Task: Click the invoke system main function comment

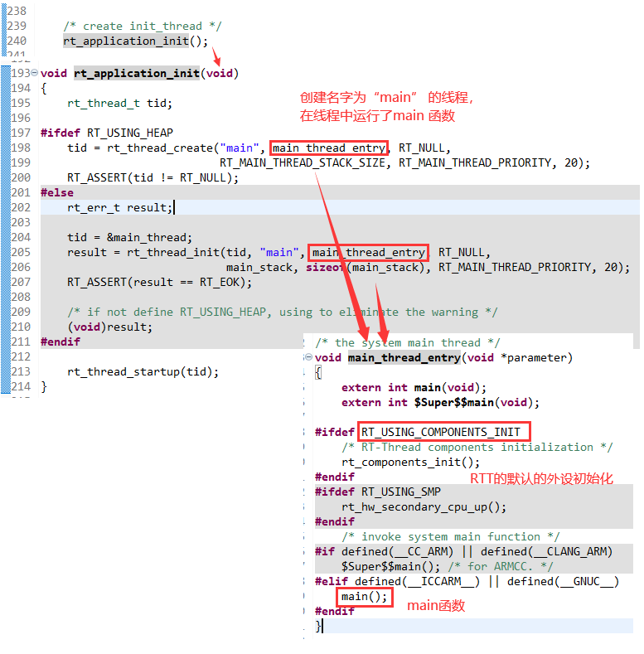Action: pyautogui.click(x=450, y=536)
